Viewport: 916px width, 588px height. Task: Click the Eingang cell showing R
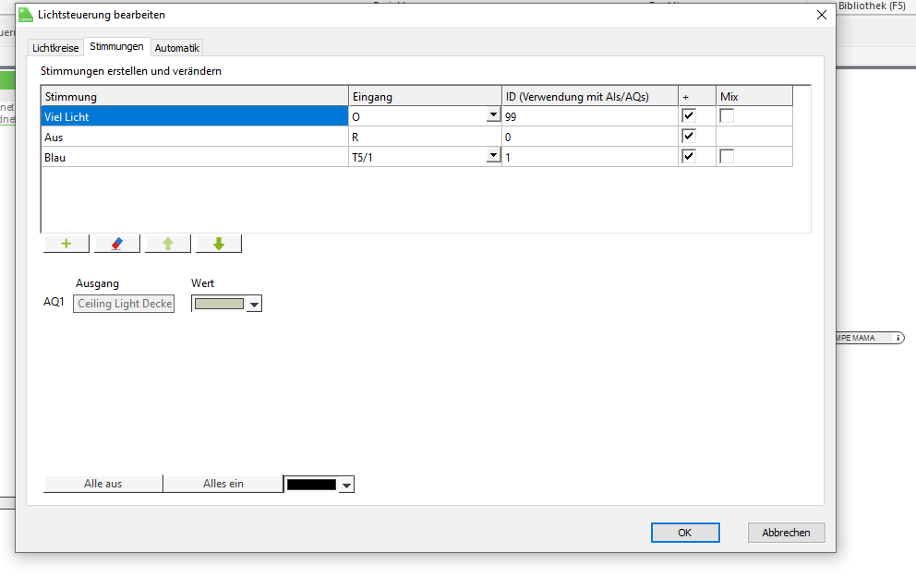coord(425,137)
